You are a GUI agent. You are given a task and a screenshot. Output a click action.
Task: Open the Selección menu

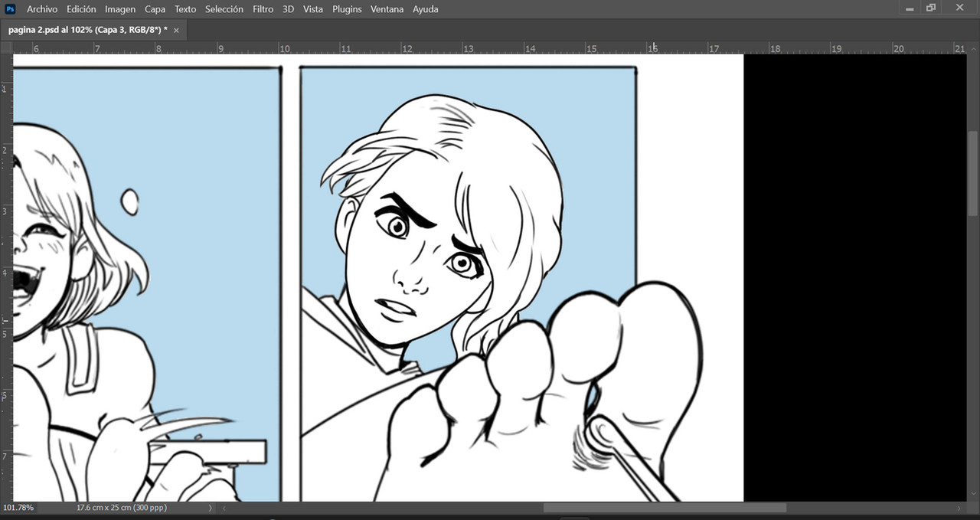pyautogui.click(x=224, y=9)
